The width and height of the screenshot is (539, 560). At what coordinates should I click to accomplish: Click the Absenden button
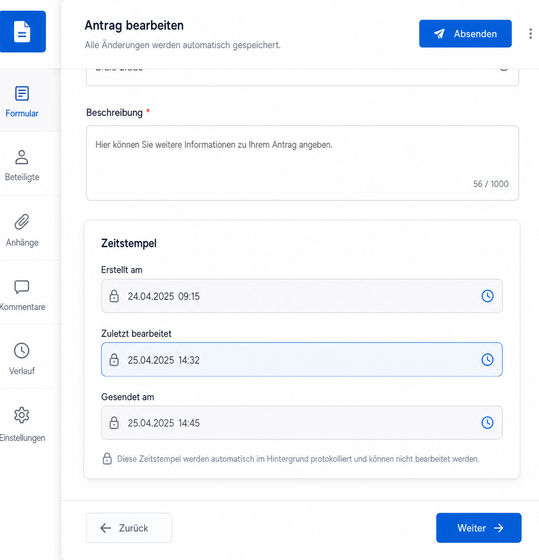coord(465,34)
